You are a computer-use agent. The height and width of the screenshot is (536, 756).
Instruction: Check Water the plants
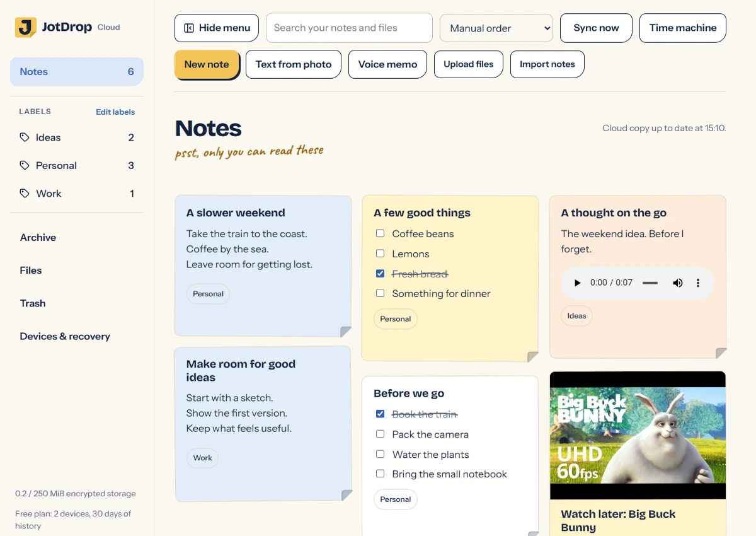[x=380, y=454]
